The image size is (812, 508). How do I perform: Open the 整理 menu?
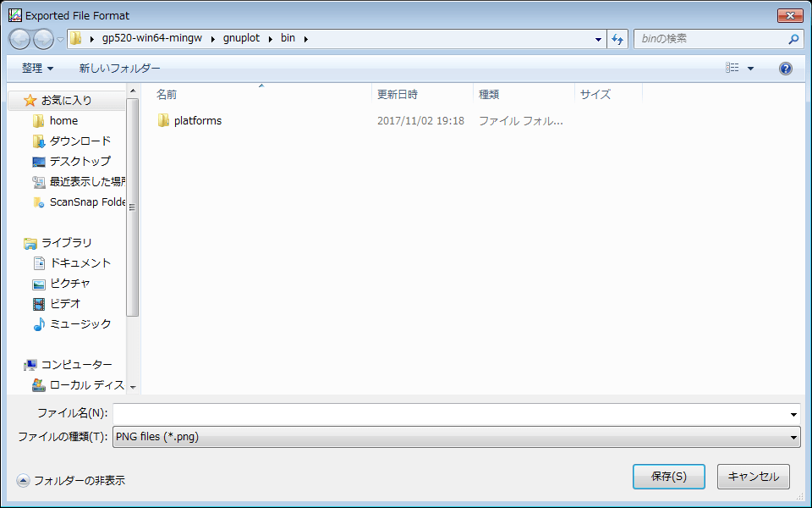click(38, 68)
